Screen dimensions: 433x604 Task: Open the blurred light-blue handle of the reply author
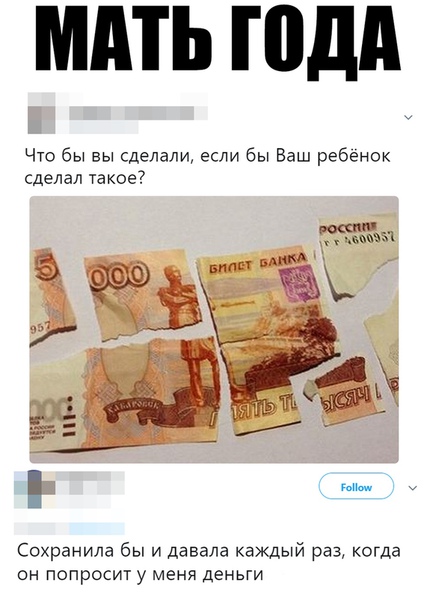(x=97, y=528)
